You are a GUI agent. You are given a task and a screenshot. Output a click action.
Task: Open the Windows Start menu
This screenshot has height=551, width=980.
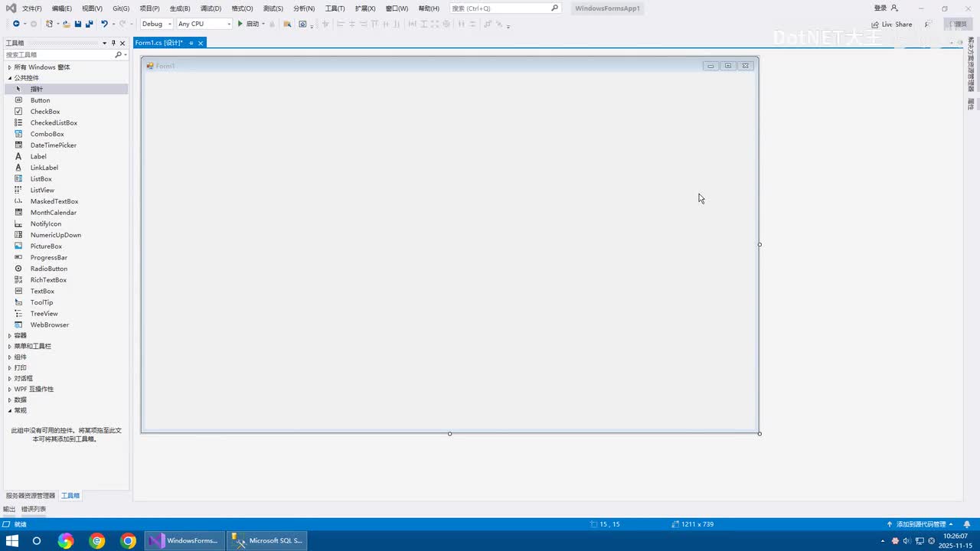coord(13,541)
